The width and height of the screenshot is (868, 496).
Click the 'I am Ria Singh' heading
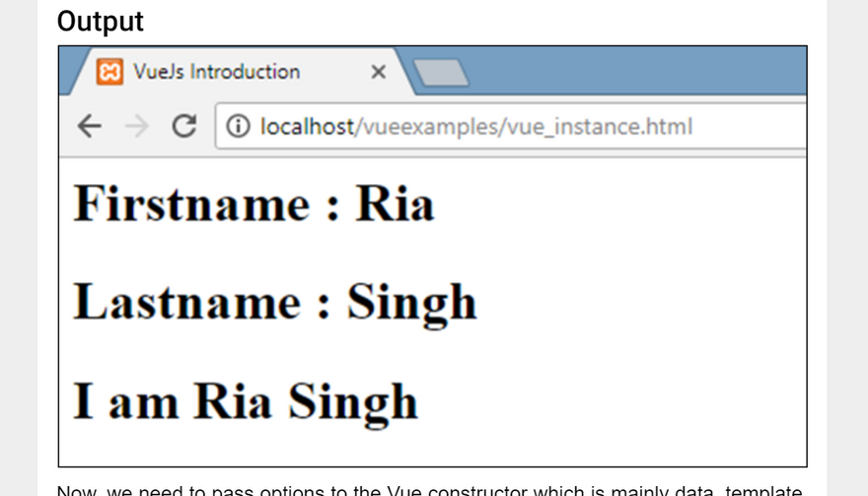246,401
